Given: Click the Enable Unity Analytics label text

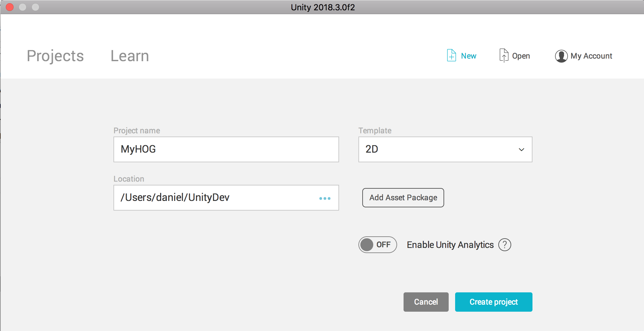Looking at the screenshot, I should point(450,245).
